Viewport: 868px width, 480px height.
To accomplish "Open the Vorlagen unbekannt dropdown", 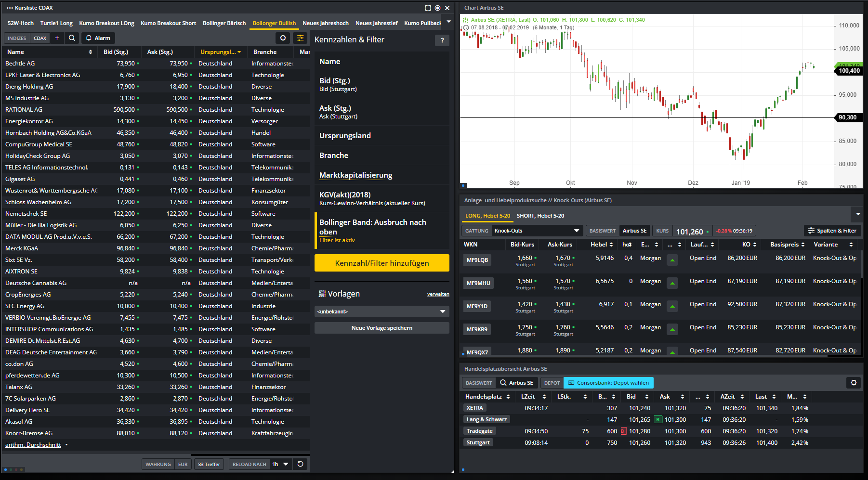I will (381, 311).
